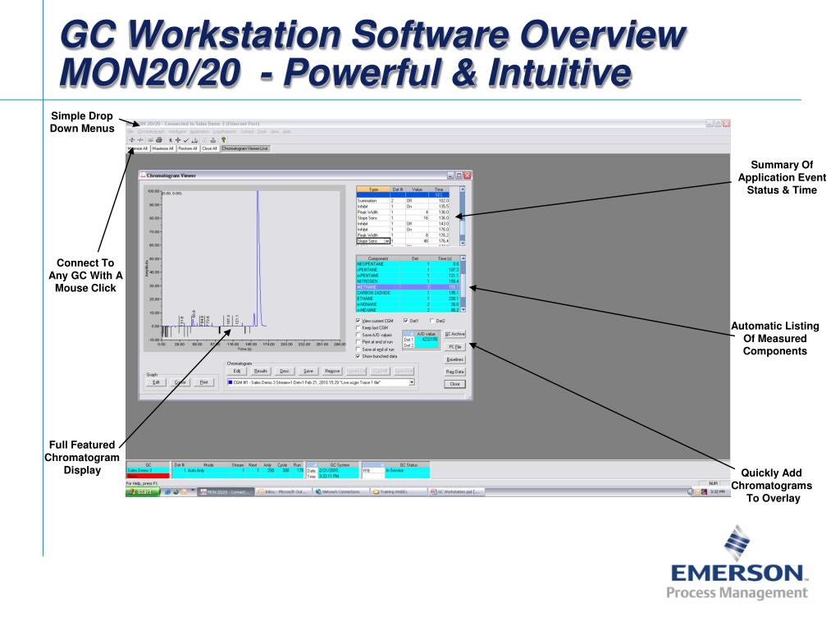Viewport: 840px width, 630px height.
Task: Click the Summation row in events table
Action: [x=403, y=201]
